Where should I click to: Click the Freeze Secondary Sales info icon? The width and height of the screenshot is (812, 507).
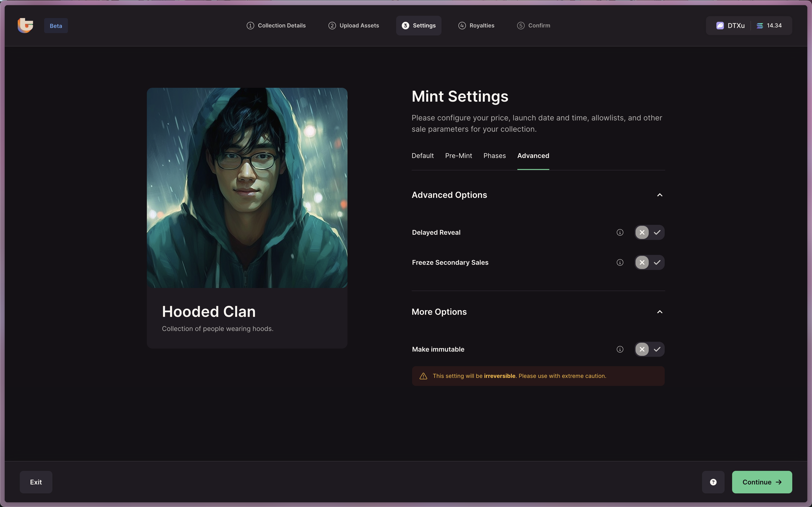[620, 263]
